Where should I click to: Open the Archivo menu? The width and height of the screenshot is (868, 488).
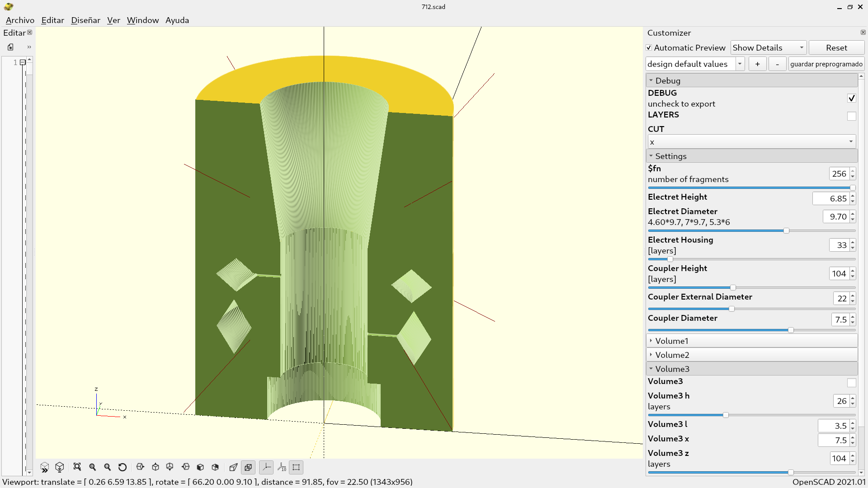20,20
